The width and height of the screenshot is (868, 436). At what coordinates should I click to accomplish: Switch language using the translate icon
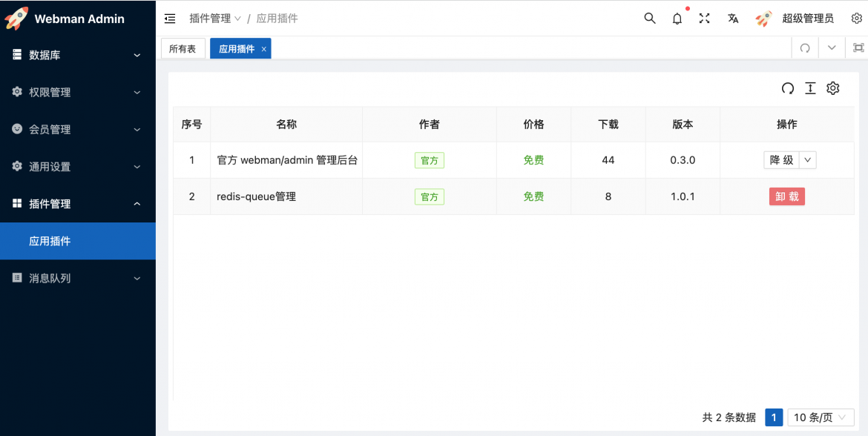click(x=732, y=18)
